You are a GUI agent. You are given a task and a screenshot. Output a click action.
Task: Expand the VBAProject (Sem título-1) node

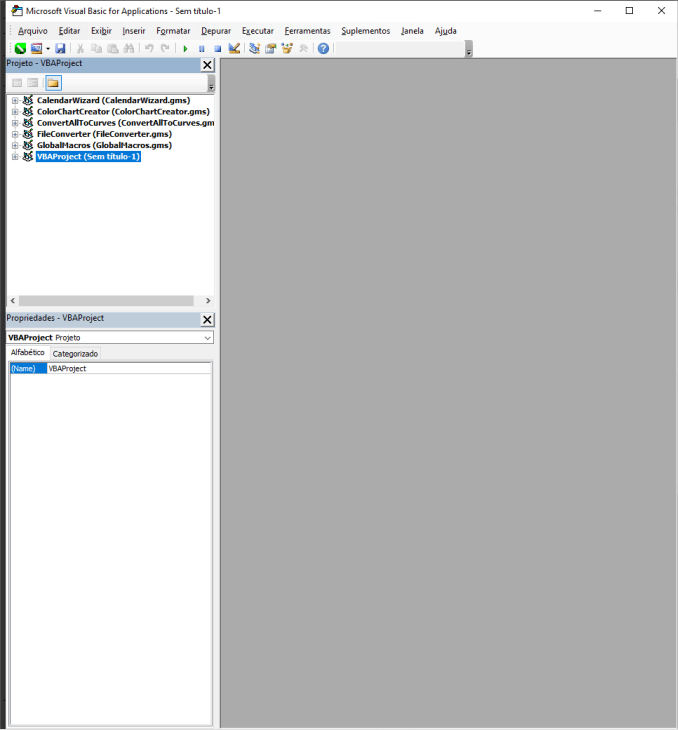click(15, 157)
